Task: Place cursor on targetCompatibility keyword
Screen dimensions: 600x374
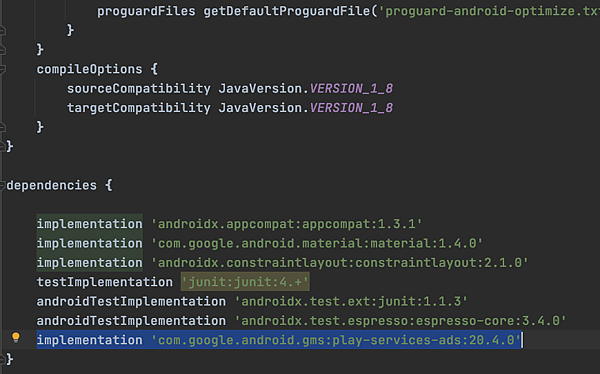Action: point(139,108)
